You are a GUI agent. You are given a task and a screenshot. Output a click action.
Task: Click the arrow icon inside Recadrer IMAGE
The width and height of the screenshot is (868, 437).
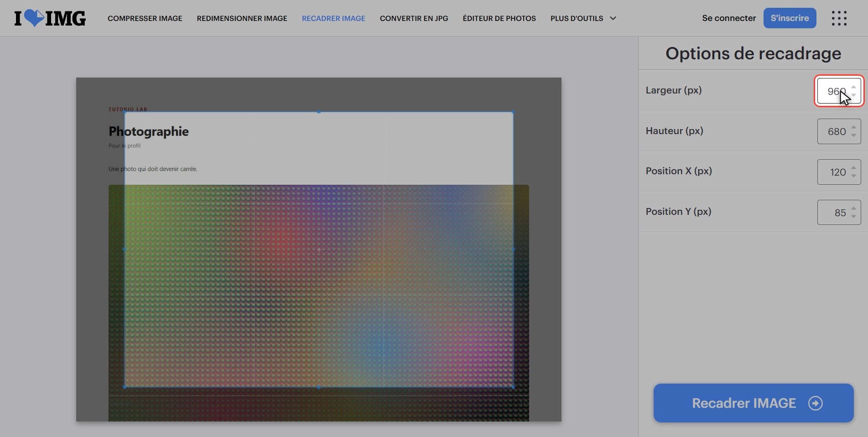point(816,403)
